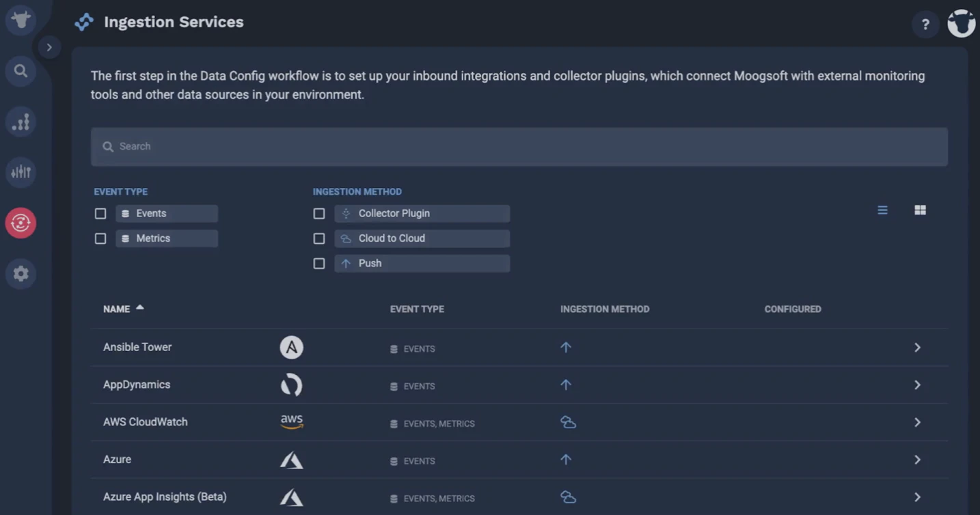This screenshot has width=980, height=515.
Task: Open the user profile avatar
Action: [x=961, y=24]
